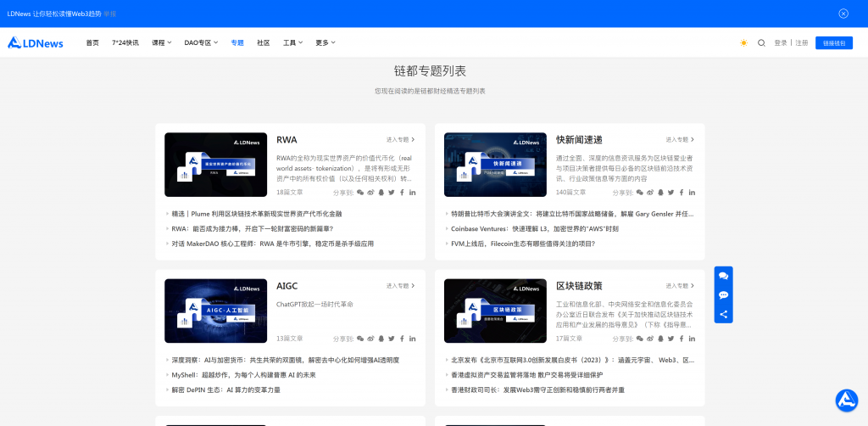The width and height of the screenshot is (868, 426).
Task: Enter the RWA topic via 进入专题
Action: coord(401,140)
